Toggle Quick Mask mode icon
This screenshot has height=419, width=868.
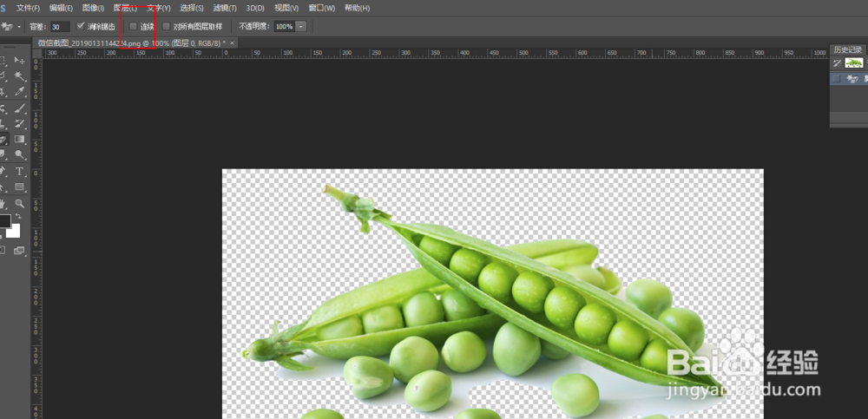click(x=3, y=251)
